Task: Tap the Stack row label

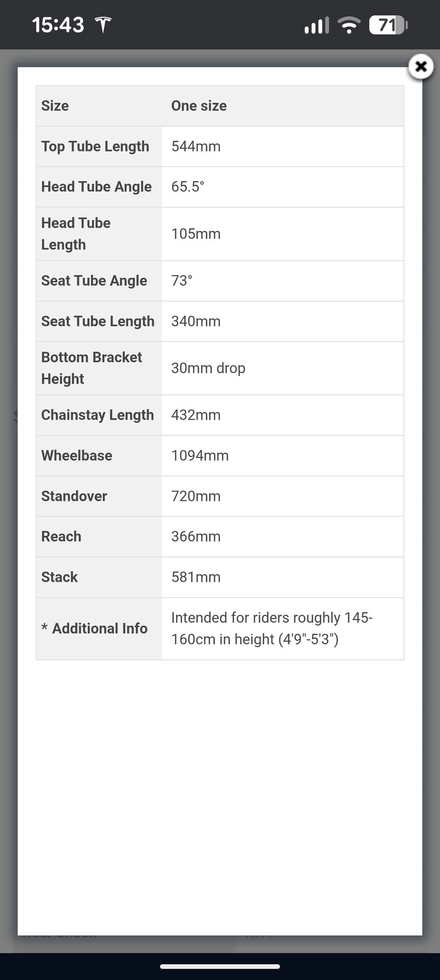Action: tap(60, 577)
